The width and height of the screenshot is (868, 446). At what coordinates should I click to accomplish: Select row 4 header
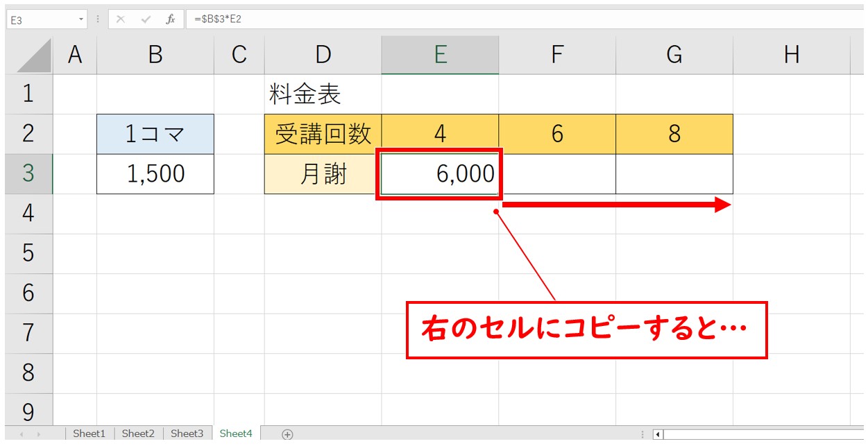coord(28,214)
